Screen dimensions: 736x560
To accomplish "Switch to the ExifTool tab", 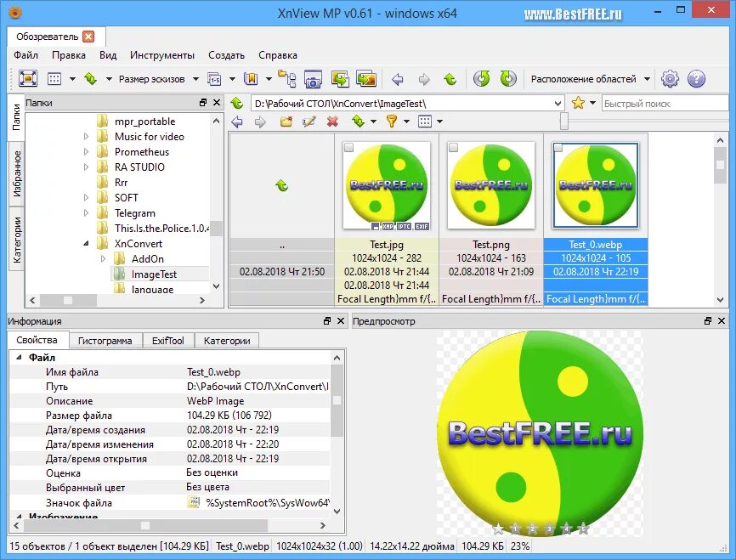I will click(168, 340).
